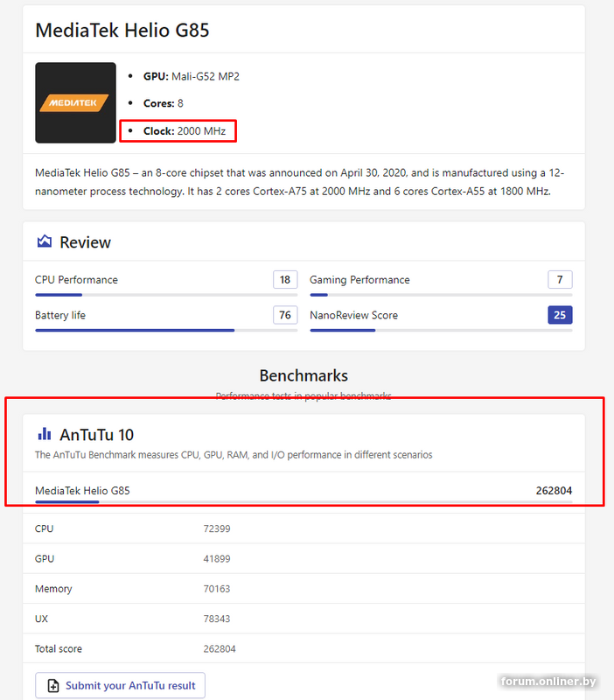The height and width of the screenshot is (700, 614).
Task: Click the CPU score value 72399
Action: [x=217, y=528]
